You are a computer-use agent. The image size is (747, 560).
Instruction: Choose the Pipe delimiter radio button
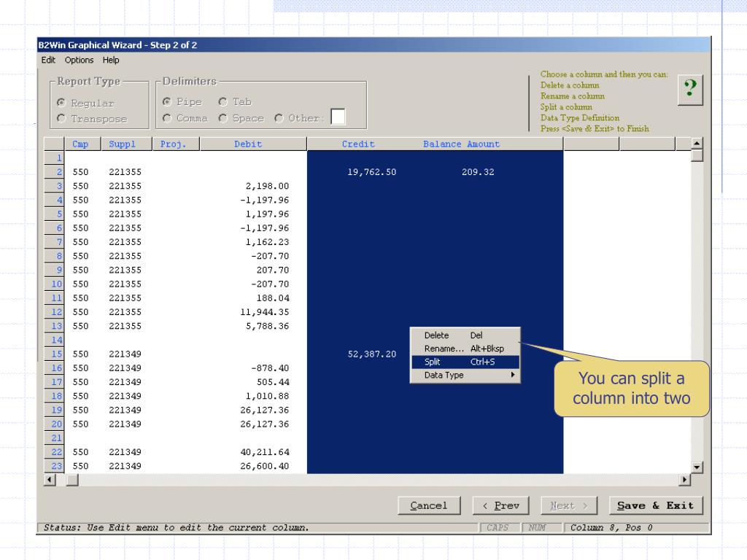coord(167,102)
